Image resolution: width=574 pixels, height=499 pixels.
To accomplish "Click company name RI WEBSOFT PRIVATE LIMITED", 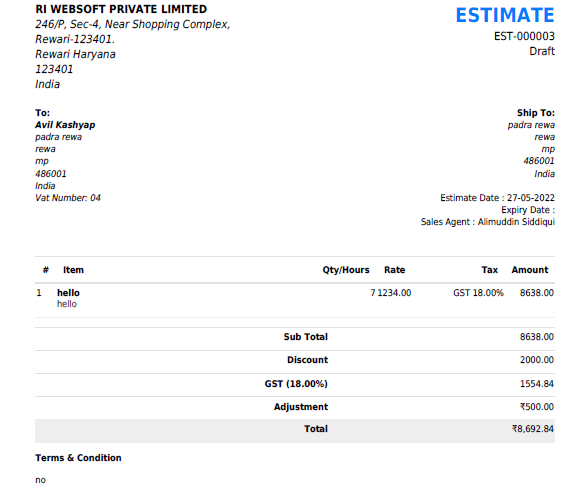I will pos(121,9).
